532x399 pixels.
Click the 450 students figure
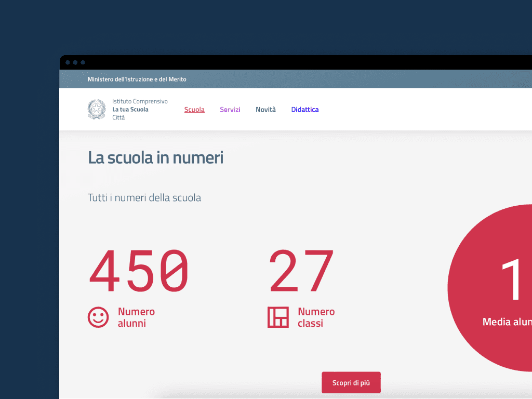coord(139,272)
